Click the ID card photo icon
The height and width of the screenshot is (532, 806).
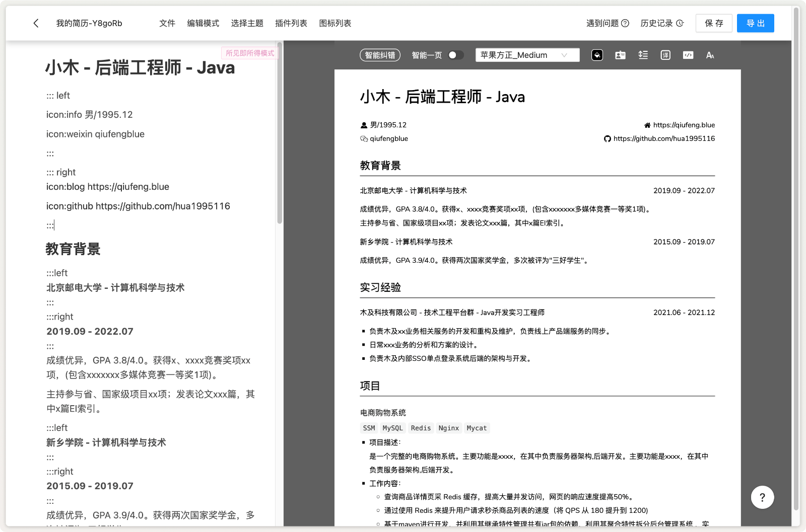click(x=620, y=55)
